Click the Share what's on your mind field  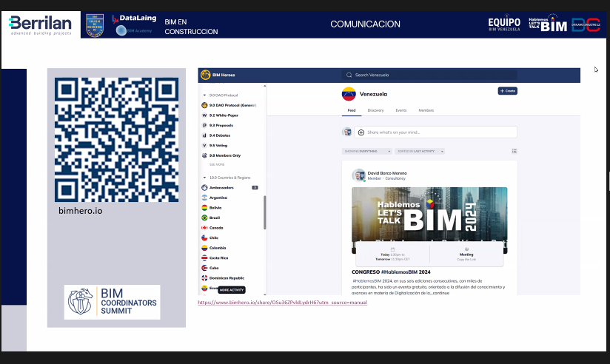click(436, 132)
